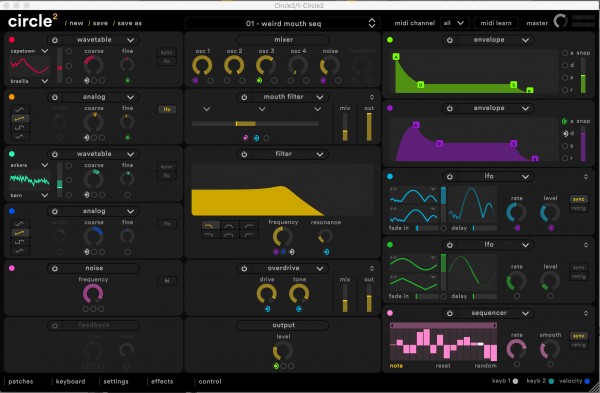Toggle power on green envelope

tap(450, 40)
